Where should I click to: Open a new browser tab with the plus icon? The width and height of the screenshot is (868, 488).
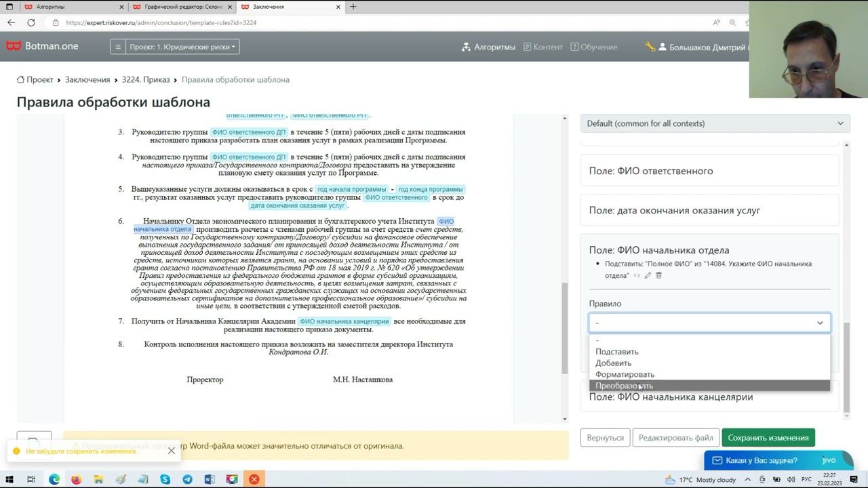tap(353, 7)
